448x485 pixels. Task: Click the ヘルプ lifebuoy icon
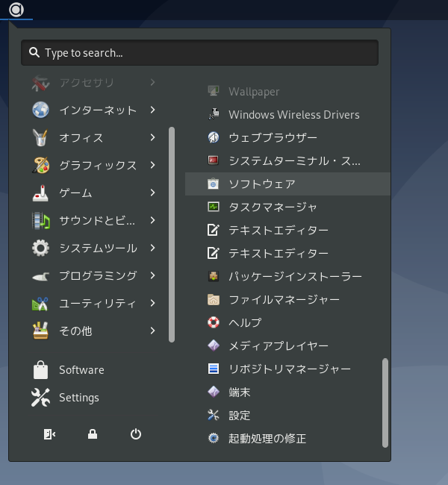click(214, 322)
